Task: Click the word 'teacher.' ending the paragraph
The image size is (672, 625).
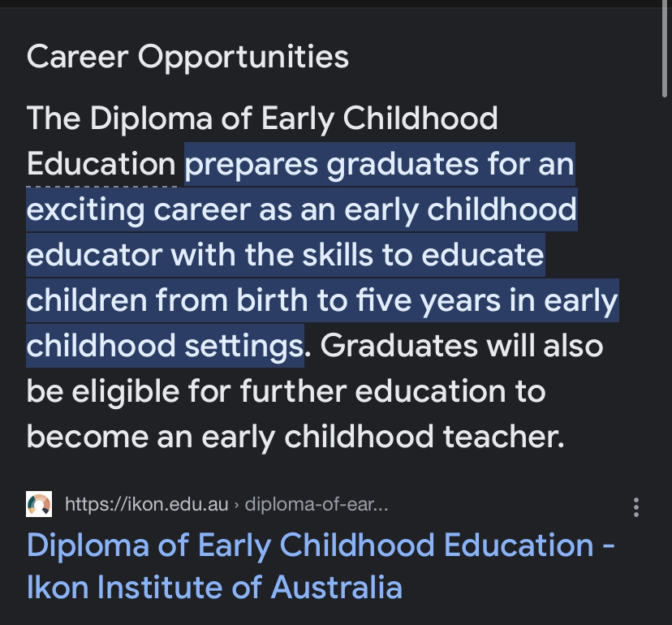Action: pyautogui.click(x=503, y=437)
